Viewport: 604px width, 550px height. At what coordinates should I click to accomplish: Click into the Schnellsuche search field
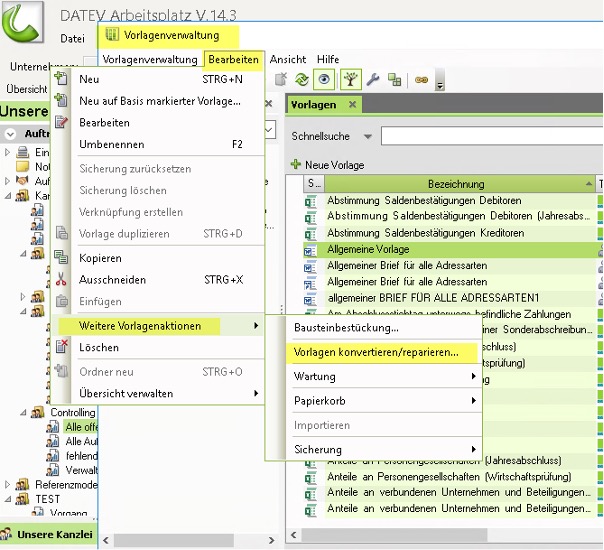point(490,136)
